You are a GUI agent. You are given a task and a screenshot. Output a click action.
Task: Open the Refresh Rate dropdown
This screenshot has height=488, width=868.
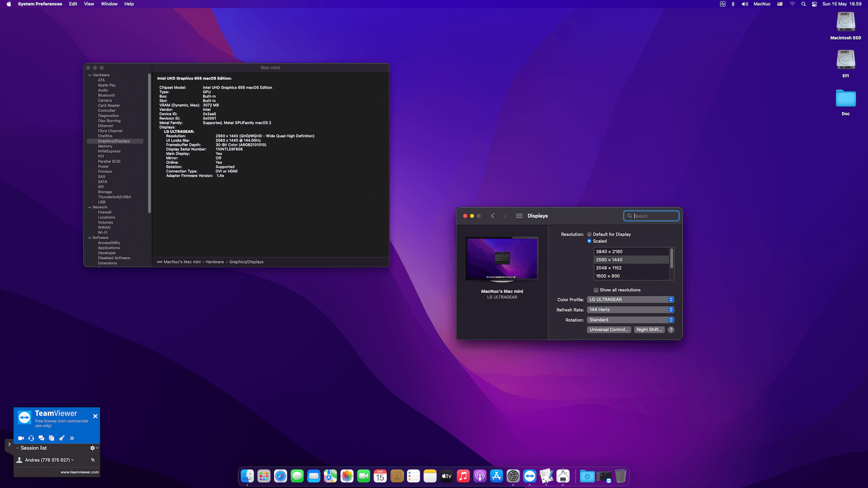click(630, 310)
